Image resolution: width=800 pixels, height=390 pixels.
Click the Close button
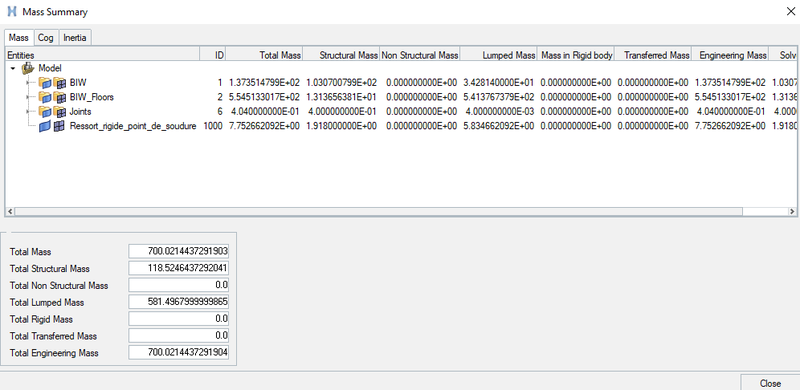pos(770,383)
